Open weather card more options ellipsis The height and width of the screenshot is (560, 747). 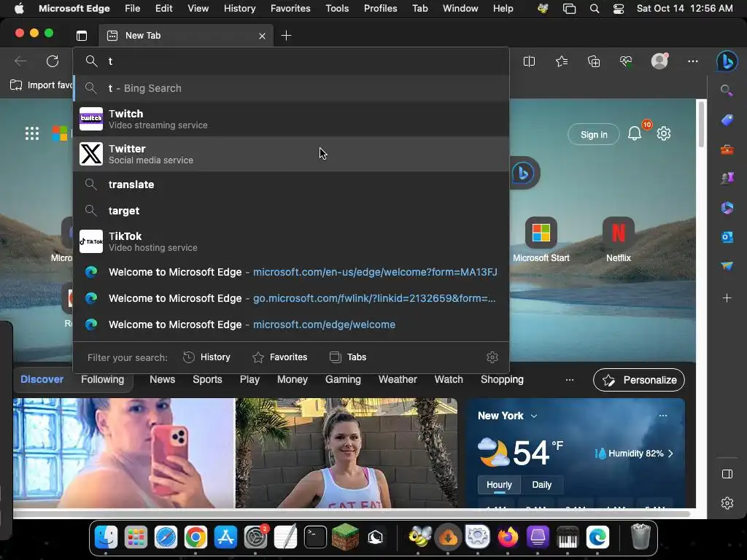click(x=662, y=416)
